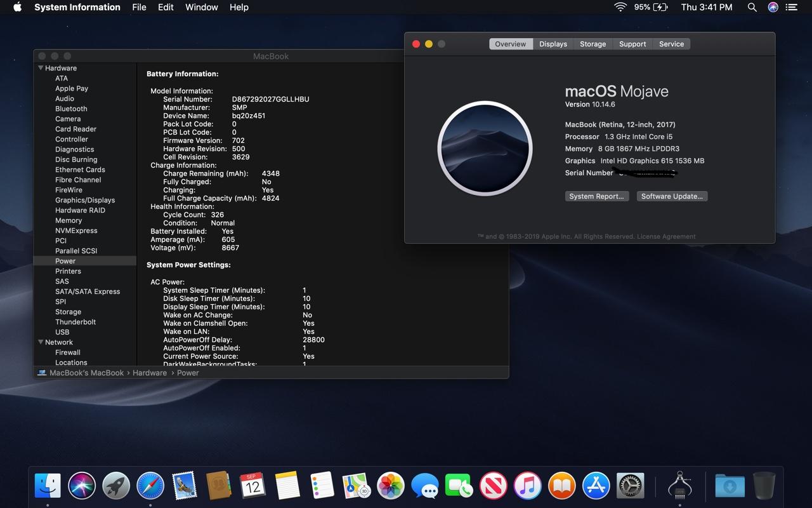812x508 pixels.
Task: Click Hardware in the path bar
Action: (x=150, y=373)
